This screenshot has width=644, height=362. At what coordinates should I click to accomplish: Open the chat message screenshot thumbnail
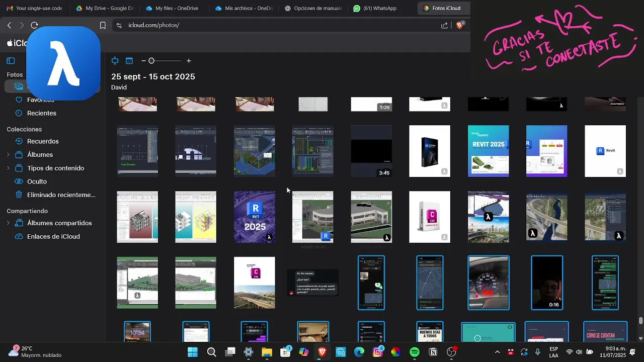313,283
